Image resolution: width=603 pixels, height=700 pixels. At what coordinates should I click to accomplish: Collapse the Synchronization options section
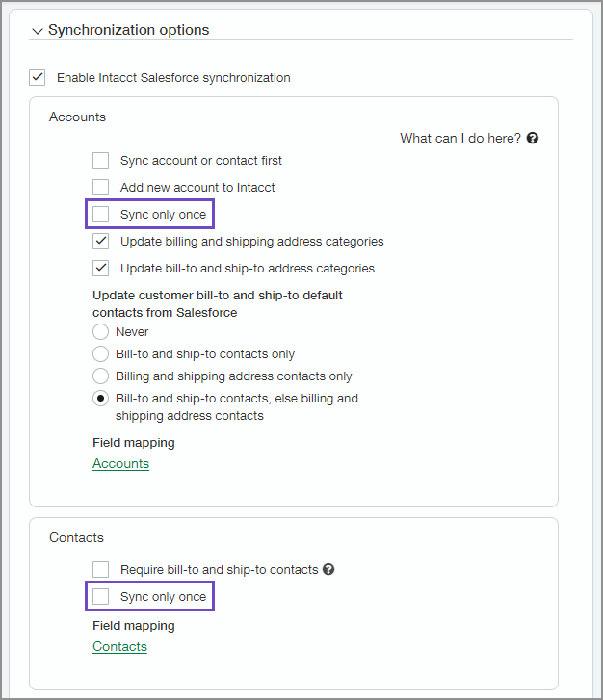pos(38,31)
